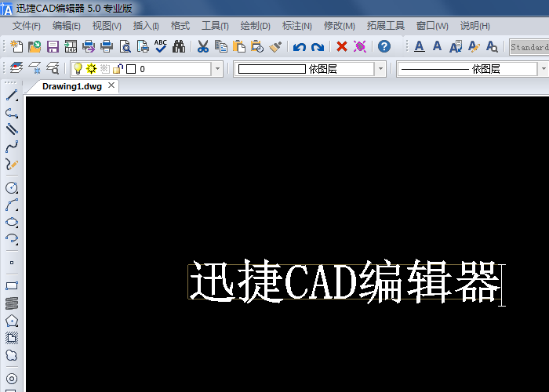The image size is (549, 392).
Task: Click the plain A single-line text icon
Action: click(437, 45)
